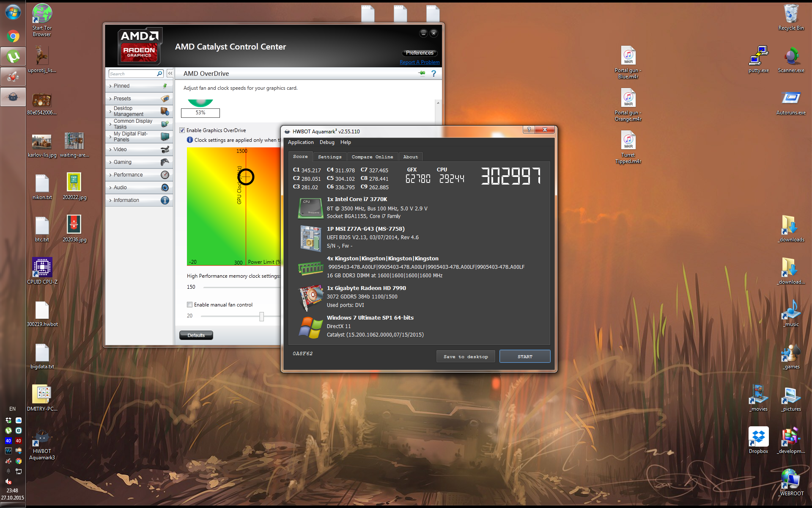The height and width of the screenshot is (508, 812).
Task: Click the Aquamark help title-bar button
Action: (529, 130)
